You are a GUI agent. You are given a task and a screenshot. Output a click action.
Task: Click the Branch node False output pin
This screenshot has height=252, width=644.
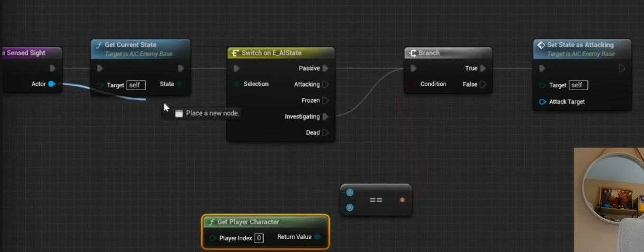(483, 84)
